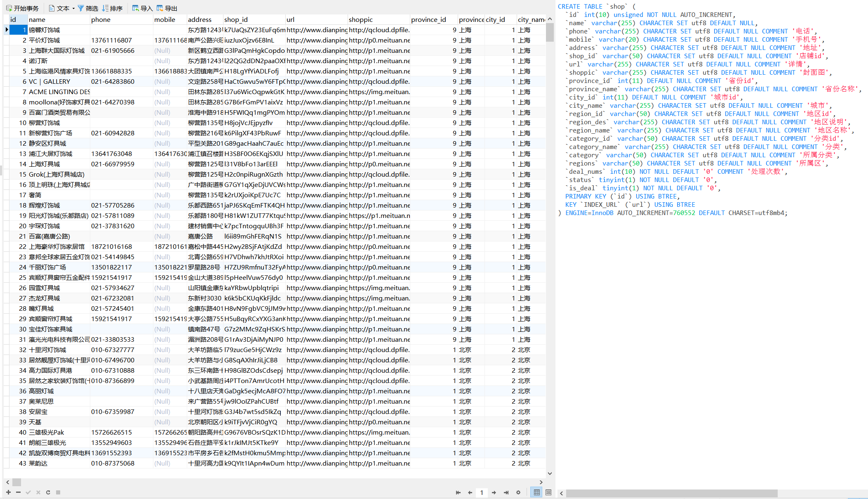Click the url column header
This screenshot has height=499, width=868.
(317, 19)
